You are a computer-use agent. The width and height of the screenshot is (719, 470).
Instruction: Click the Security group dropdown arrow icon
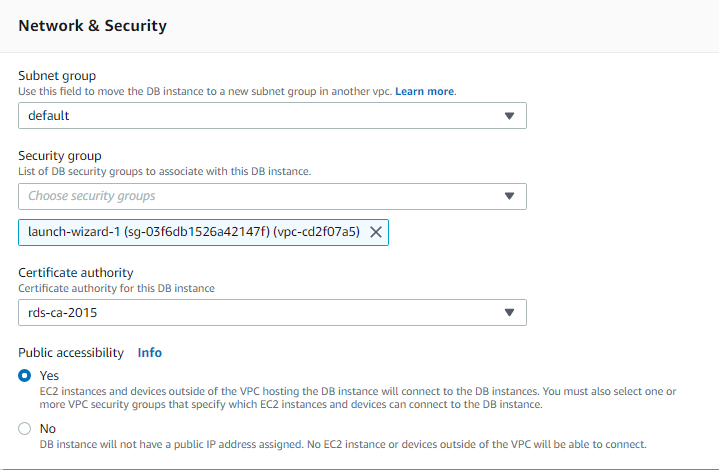(x=509, y=196)
